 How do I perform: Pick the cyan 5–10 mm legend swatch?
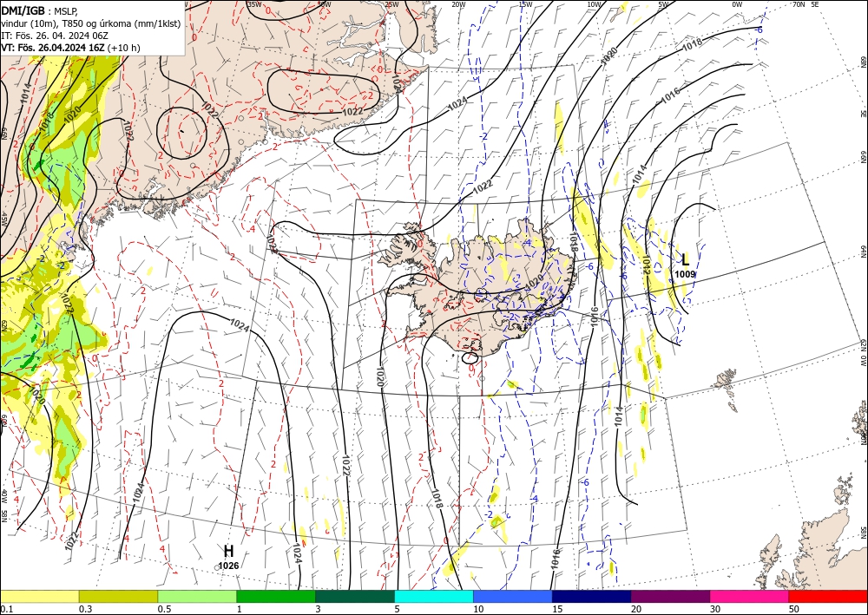click(434, 596)
